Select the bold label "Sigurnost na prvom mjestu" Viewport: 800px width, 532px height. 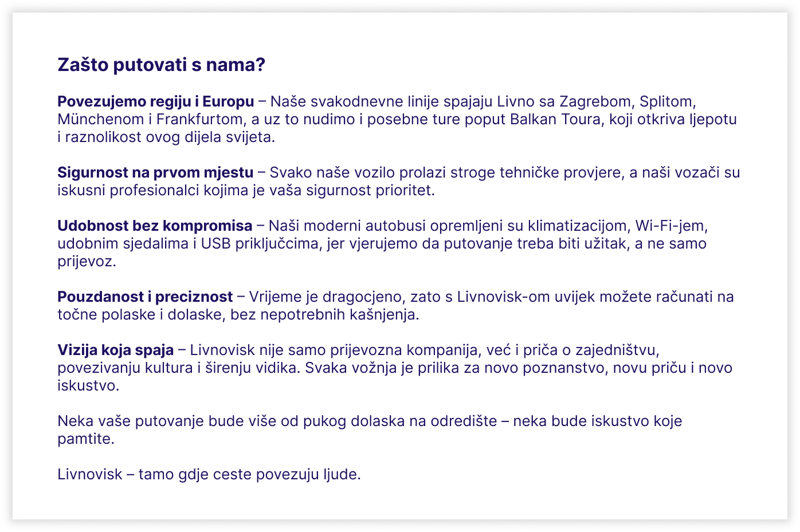tap(155, 172)
